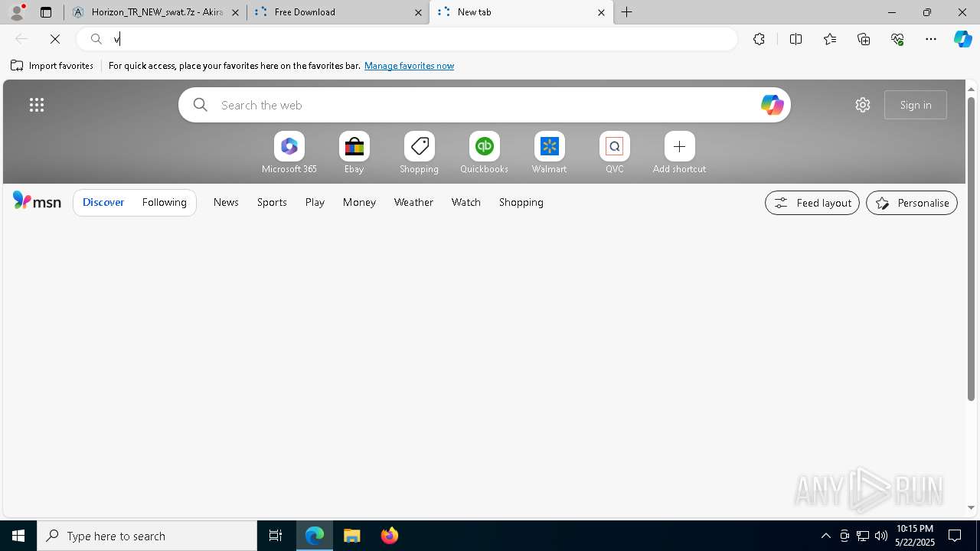Open the Weather menu item
Viewport: 980px width, 551px height.
pyautogui.click(x=413, y=202)
